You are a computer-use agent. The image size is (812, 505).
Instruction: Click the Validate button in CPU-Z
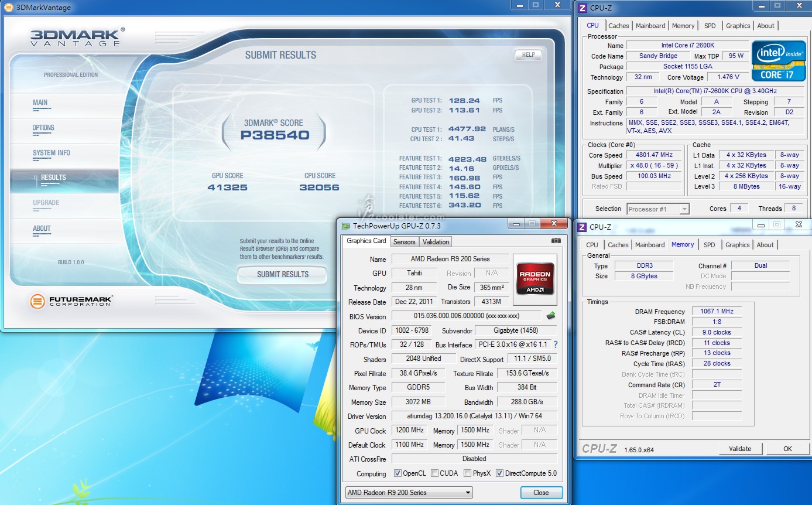[740, 449]
